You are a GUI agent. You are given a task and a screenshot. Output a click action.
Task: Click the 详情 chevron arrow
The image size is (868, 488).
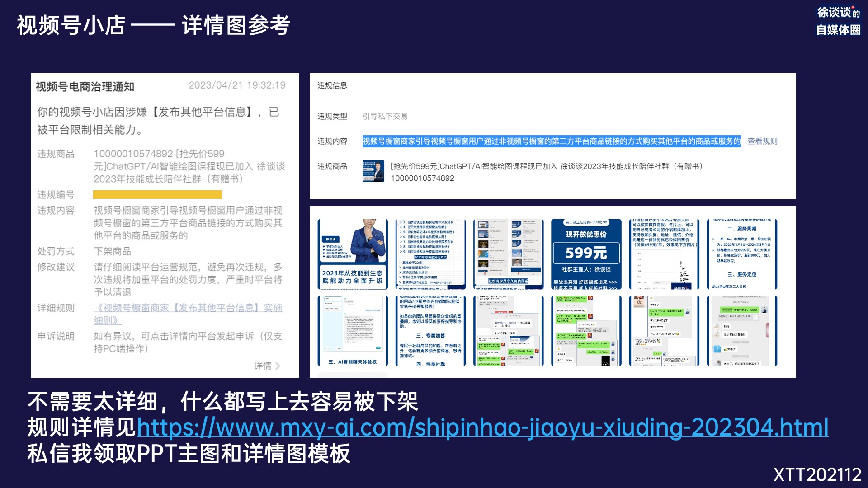tap(278, 366)
